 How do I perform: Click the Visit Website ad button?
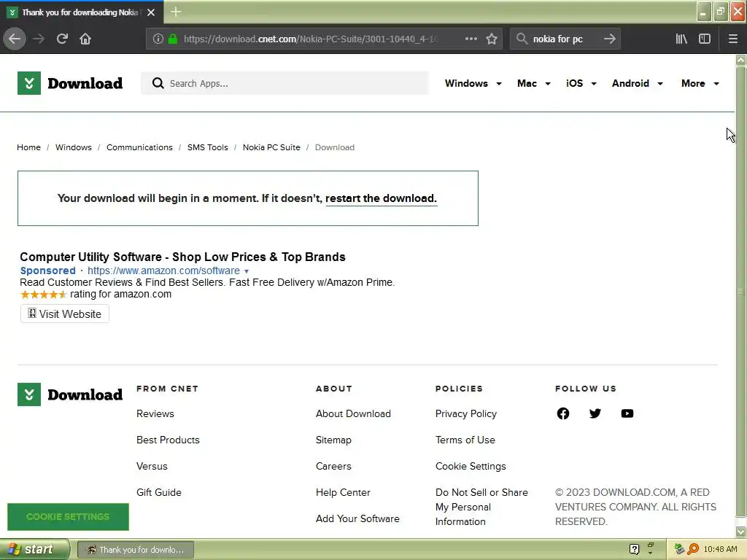(65, 314)
